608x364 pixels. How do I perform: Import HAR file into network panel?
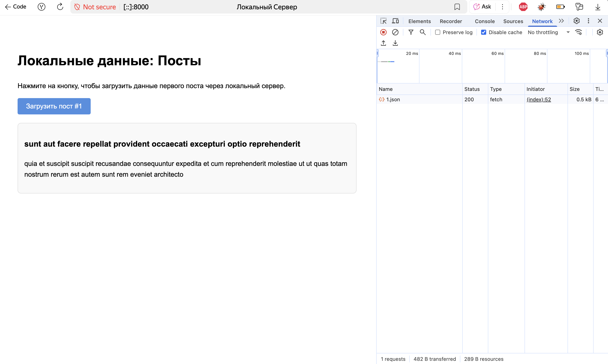383,43
